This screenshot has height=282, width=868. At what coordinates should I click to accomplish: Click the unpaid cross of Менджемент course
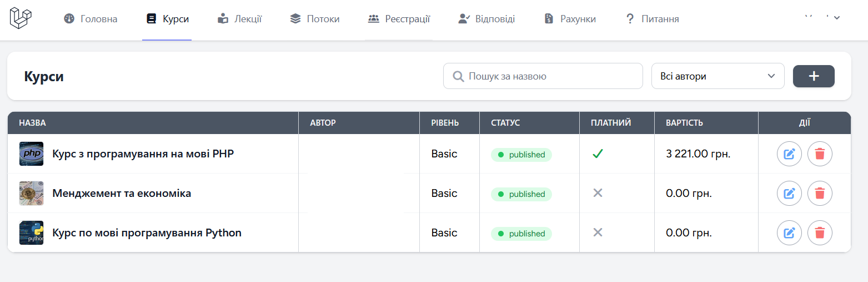[x=598, y=193]
